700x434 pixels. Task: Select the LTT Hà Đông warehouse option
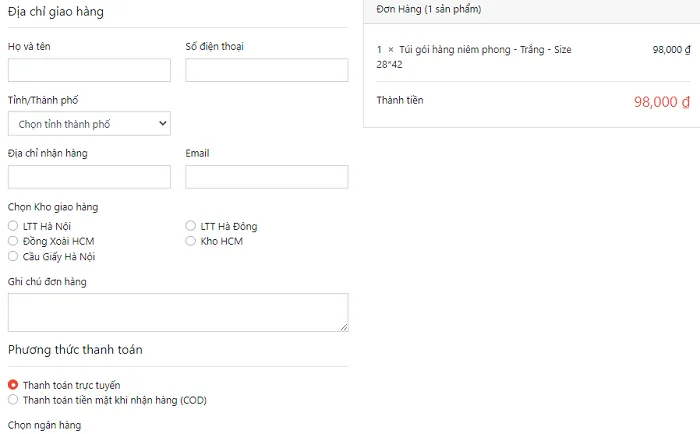pos(191,226)
